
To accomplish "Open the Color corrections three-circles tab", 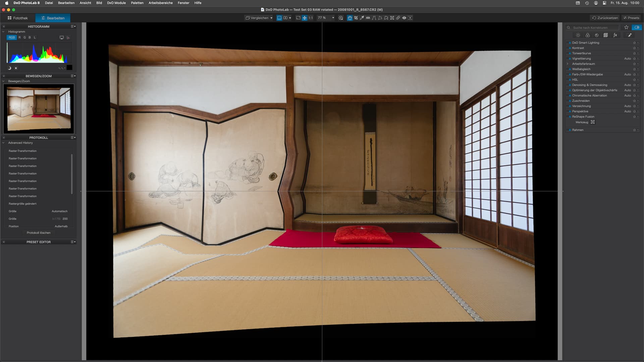I will [587, 35].
